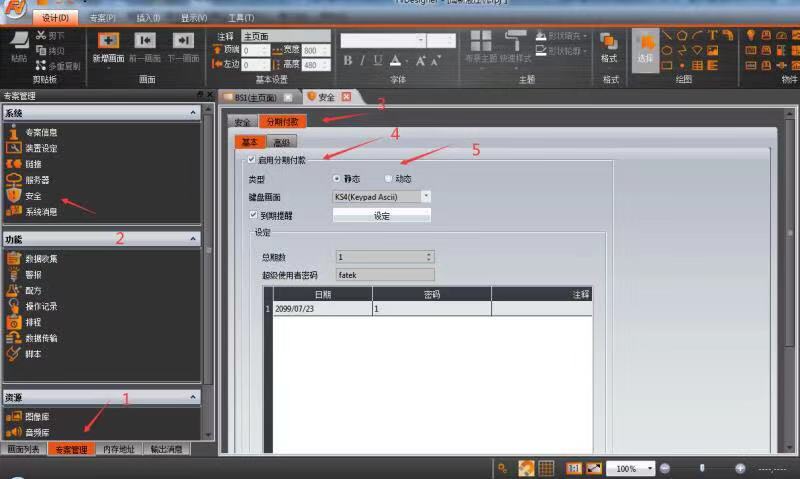Switch to the 内存地址 bottom tab
The width and height of the screenshot is (800, 479).
pyautogui.click(x=119, y=449)
